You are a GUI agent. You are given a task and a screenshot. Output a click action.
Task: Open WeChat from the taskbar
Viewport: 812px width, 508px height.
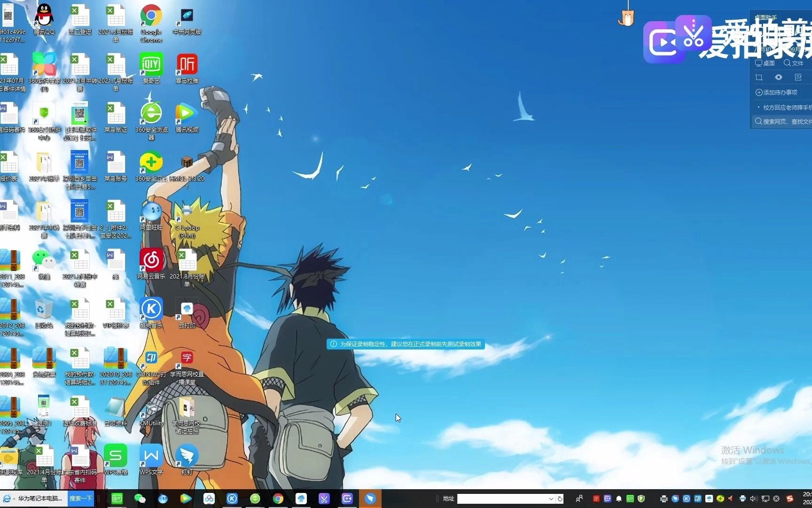click(x=140, y=499)
